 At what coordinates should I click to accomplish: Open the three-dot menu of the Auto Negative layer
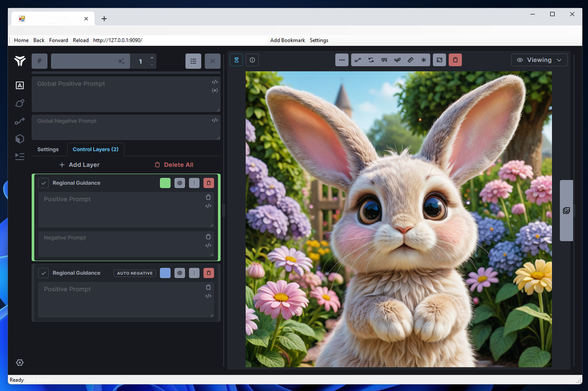click(x=194, y=273)
